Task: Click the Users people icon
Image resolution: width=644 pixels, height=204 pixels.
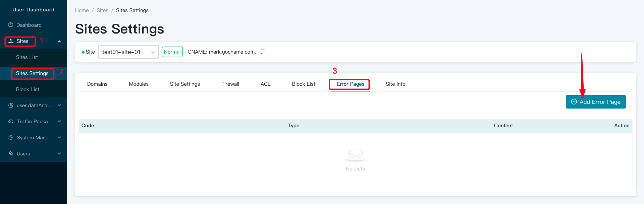Action: pos(11,154)
